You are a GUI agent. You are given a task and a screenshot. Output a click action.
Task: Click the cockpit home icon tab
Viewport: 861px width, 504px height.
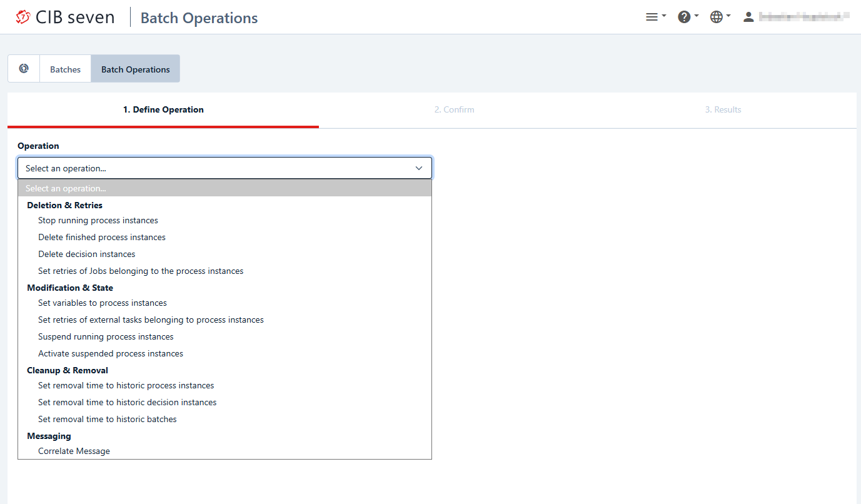pos(24,69)
